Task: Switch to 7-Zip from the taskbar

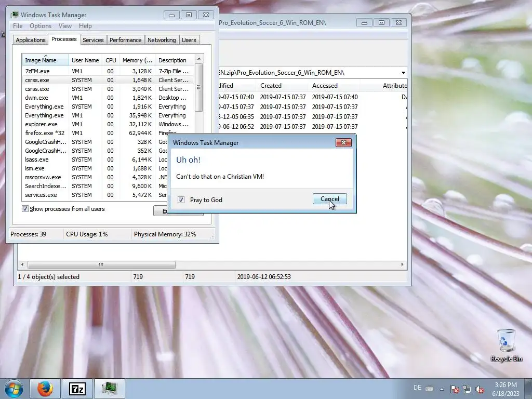Action: [x=77, y=389]
